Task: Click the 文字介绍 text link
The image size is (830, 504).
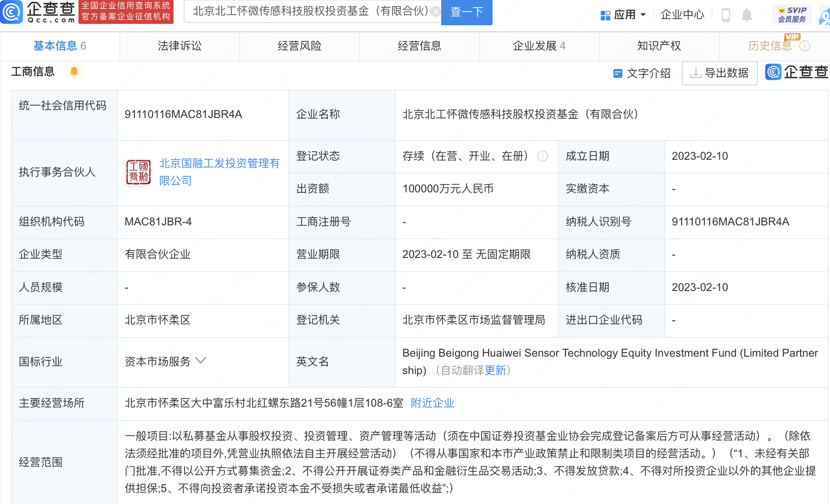Action: pyautogui.click(x=649, y=73)
